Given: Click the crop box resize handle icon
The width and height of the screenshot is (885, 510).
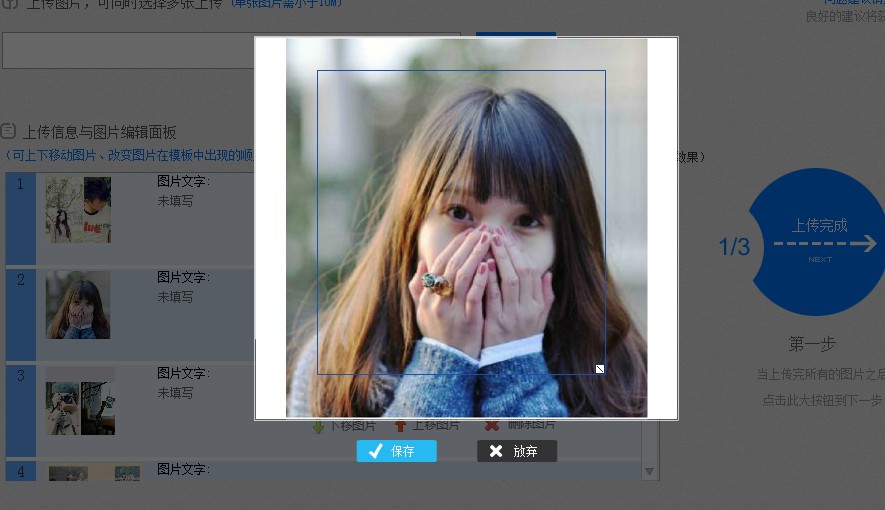Looking at the screenshot, I should [x=599, y=369].
